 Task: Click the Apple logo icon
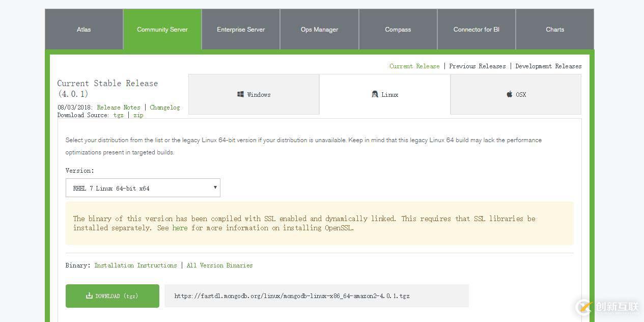(x=509, y=94)
